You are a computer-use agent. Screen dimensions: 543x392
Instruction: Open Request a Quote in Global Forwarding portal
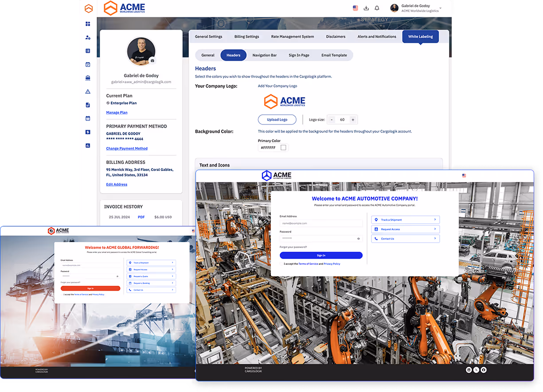pos(151,276)
